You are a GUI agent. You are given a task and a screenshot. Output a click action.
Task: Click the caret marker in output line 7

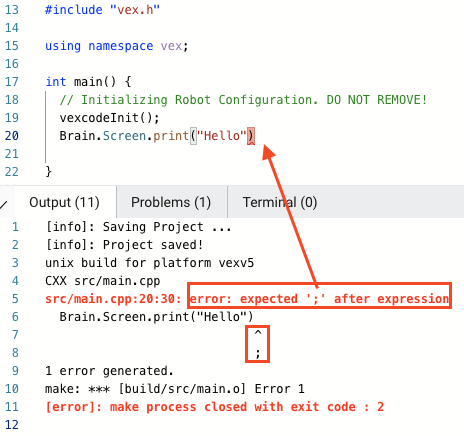point(258,333)
